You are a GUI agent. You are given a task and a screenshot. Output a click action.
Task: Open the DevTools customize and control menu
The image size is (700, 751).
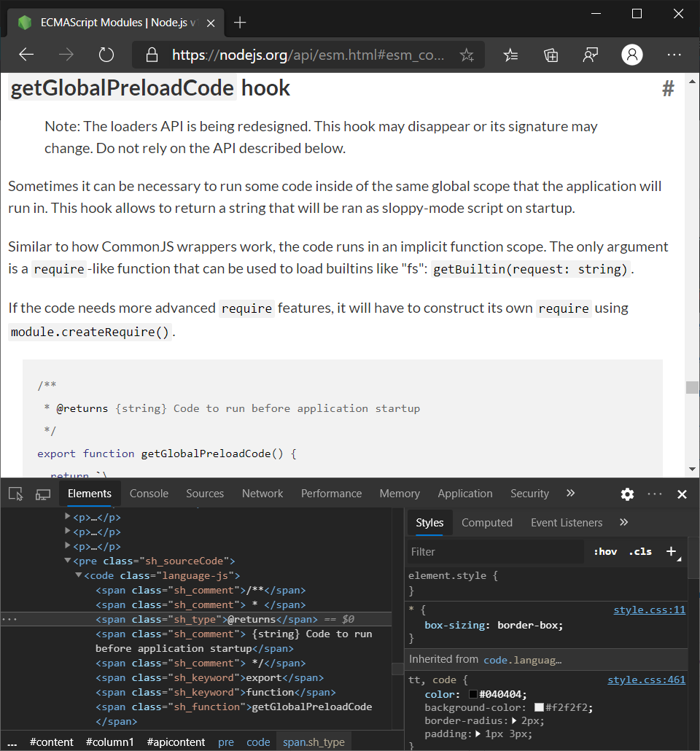pyautogui.click(x=654, y=494)
